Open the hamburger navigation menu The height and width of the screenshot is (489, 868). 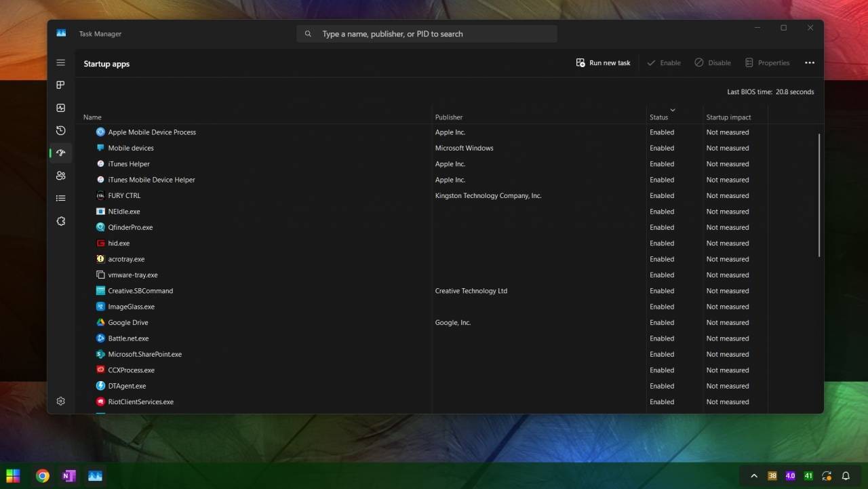(x=60, y=62)
